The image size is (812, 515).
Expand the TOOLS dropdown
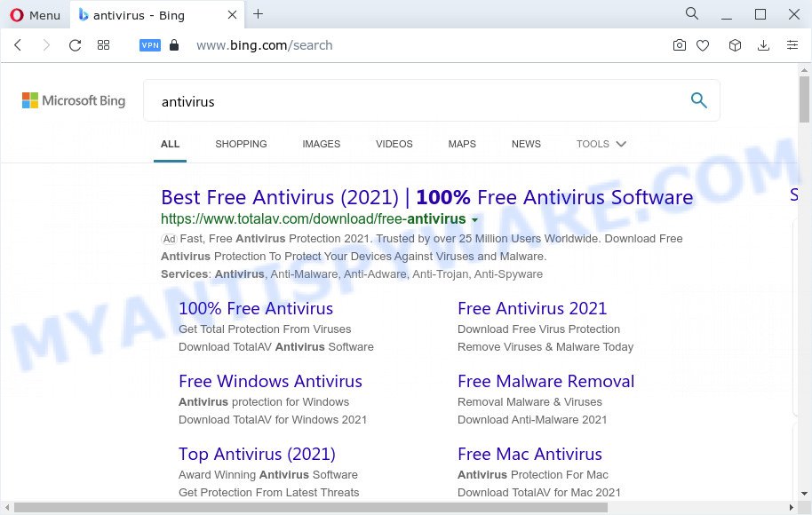[601, 144]
